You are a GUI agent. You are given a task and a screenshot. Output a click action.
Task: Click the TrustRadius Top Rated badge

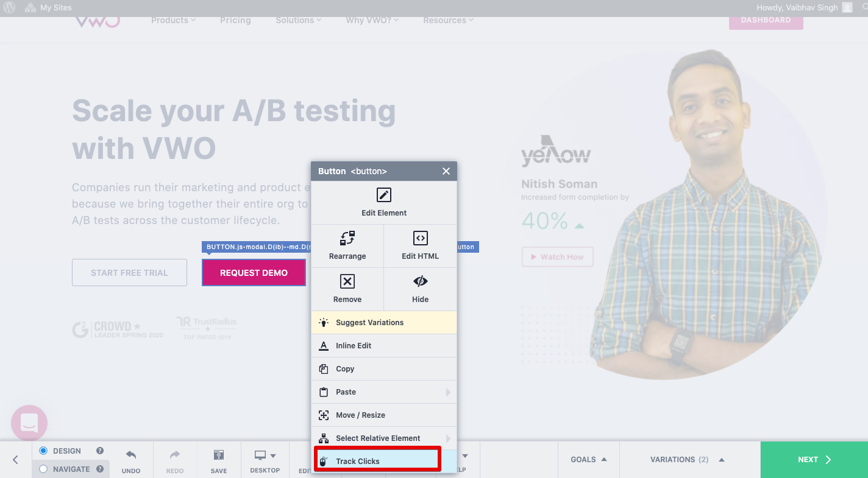point(206,328)
